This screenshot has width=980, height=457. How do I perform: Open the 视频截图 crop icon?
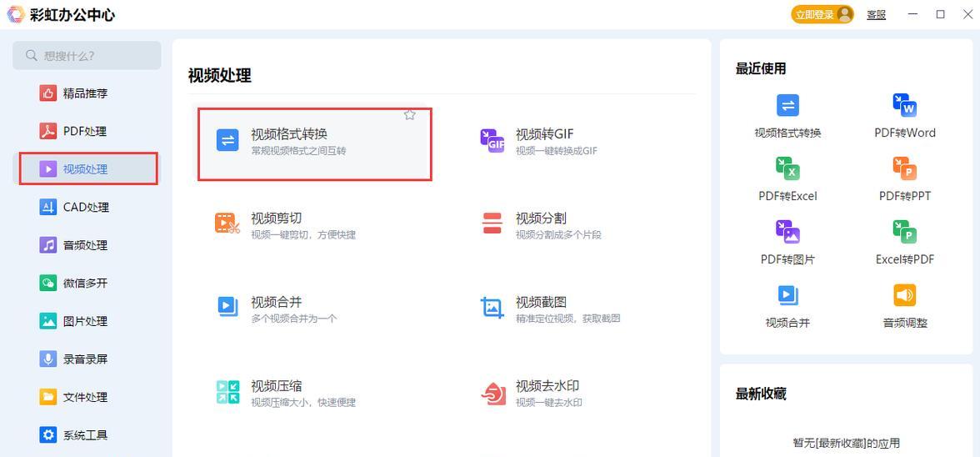492,307
